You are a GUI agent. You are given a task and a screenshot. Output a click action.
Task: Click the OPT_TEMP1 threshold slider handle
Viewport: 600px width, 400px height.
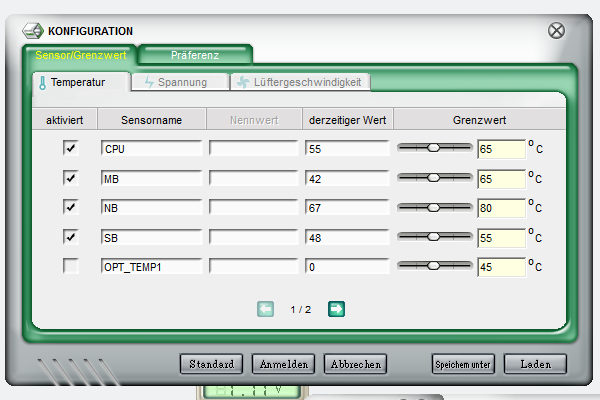click(x=434, y=266)
